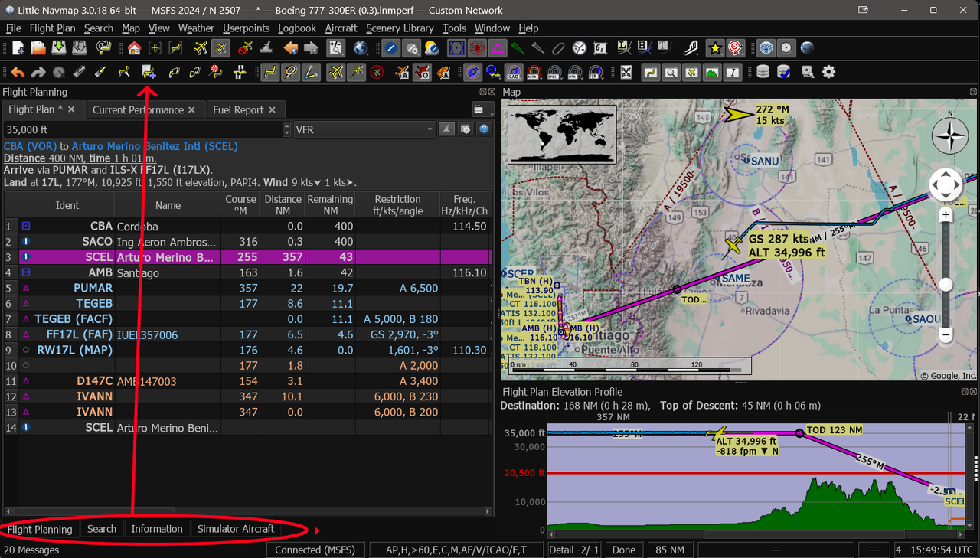The image size is (980, 558).
Task: Click the map navigation arrows pad
Action: pyautogui.click(x=946, y=184)
